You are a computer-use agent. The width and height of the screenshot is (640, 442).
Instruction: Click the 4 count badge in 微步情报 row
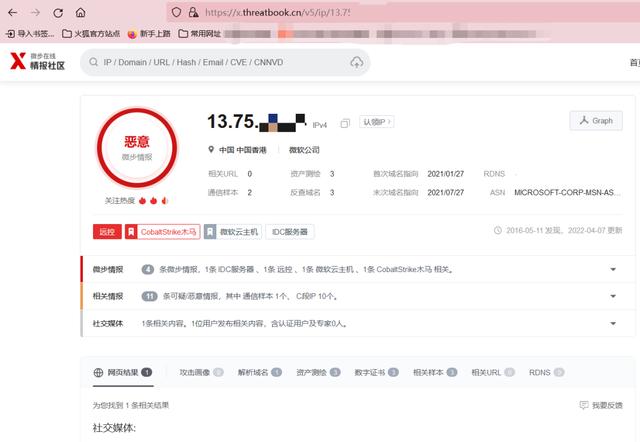(148, 269)
